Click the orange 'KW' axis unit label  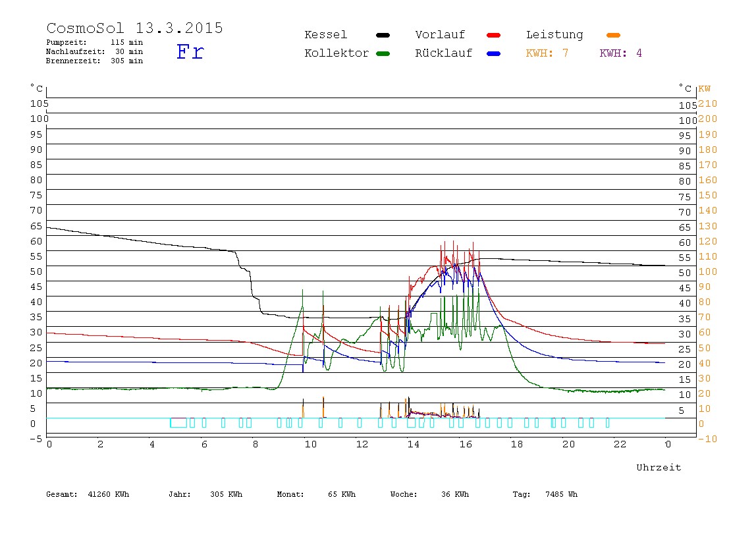click(705, 89)
